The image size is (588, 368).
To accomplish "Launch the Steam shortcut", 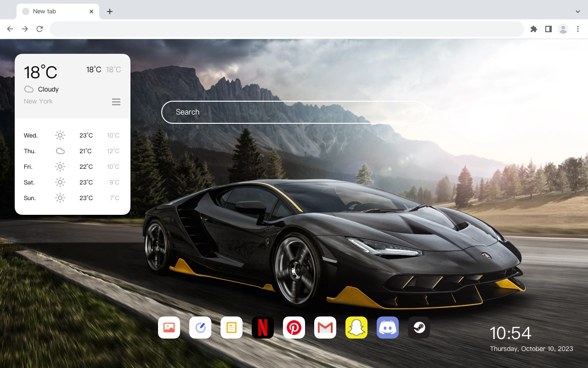I will 419,328.
